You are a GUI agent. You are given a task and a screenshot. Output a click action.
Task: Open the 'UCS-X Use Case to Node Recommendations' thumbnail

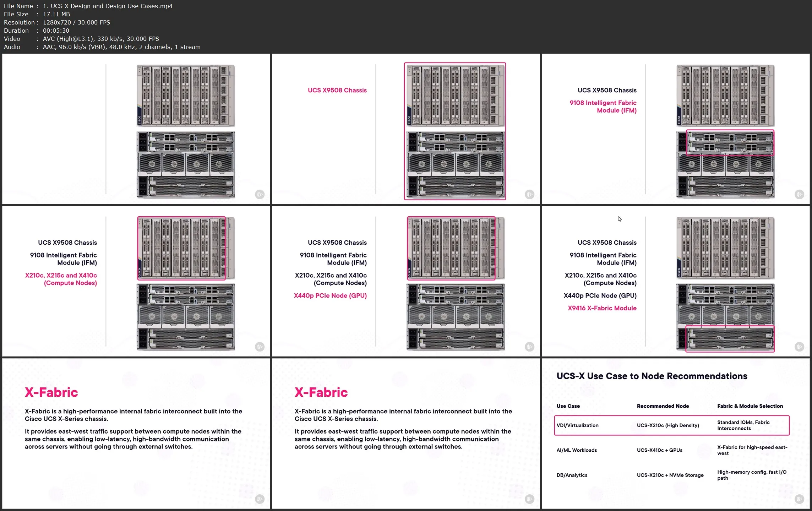click(x=676, y=433)
